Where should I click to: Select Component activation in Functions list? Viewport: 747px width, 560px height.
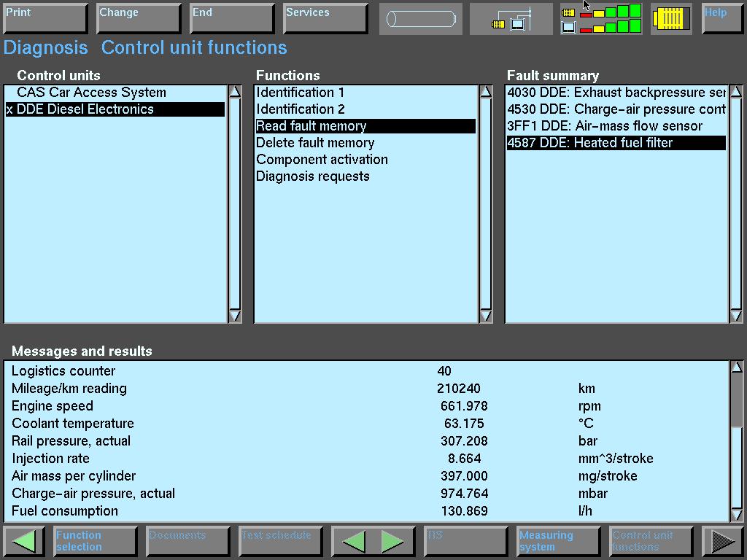point(322,160)
